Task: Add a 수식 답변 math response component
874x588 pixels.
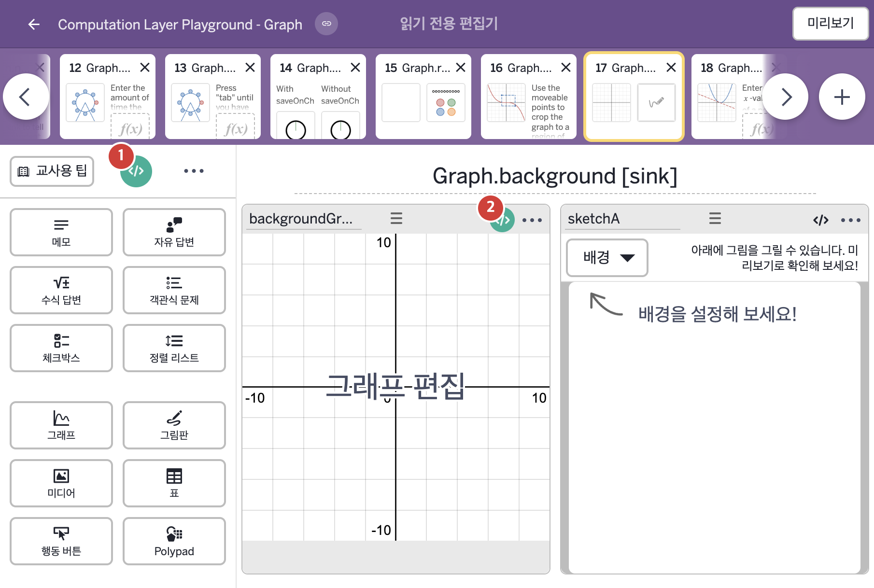Action: click(x=61, y=290)
